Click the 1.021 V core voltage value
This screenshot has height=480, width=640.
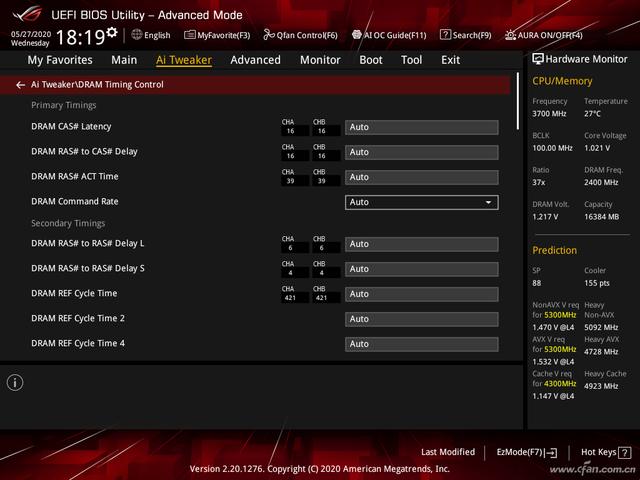click(x=597, y=148)
